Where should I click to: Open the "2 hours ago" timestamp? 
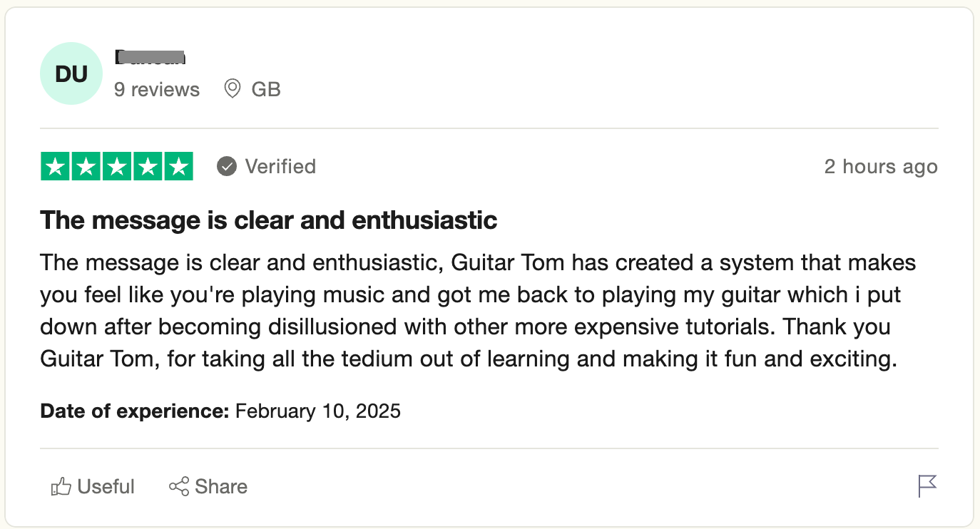(881, 167)
